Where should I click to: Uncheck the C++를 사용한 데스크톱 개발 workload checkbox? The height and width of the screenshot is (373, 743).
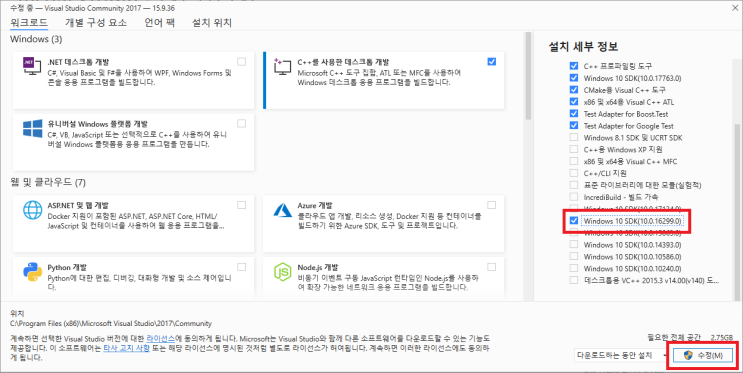click(x=491, y=62)
